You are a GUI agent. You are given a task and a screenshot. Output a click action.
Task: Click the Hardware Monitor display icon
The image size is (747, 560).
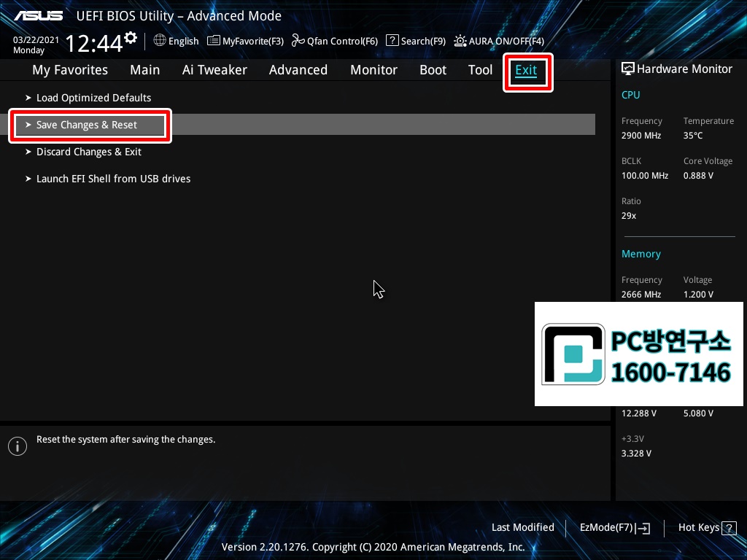tap(628, 69)
